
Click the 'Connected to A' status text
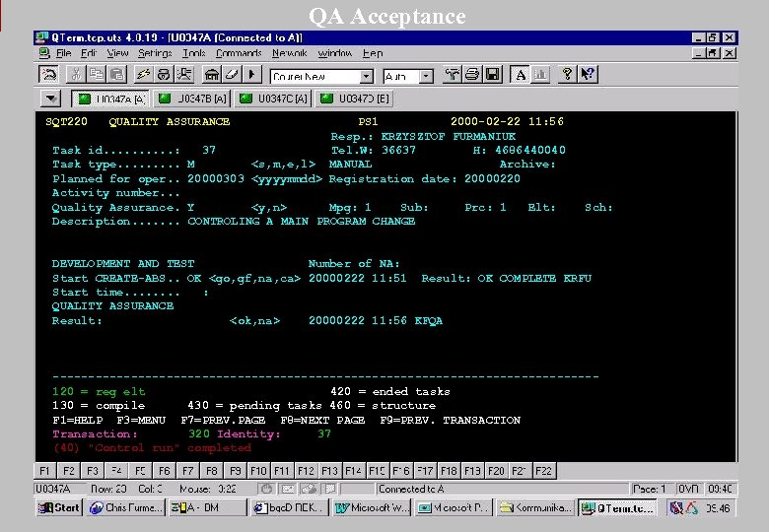point(411,489)
